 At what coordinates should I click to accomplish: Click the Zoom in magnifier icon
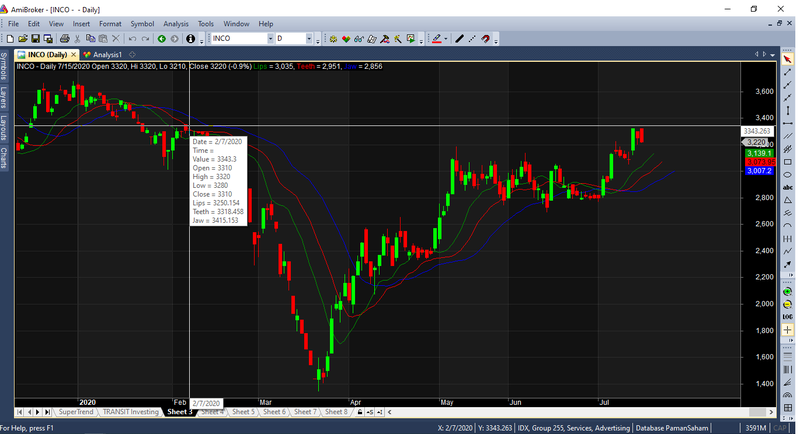pos(788,292)
